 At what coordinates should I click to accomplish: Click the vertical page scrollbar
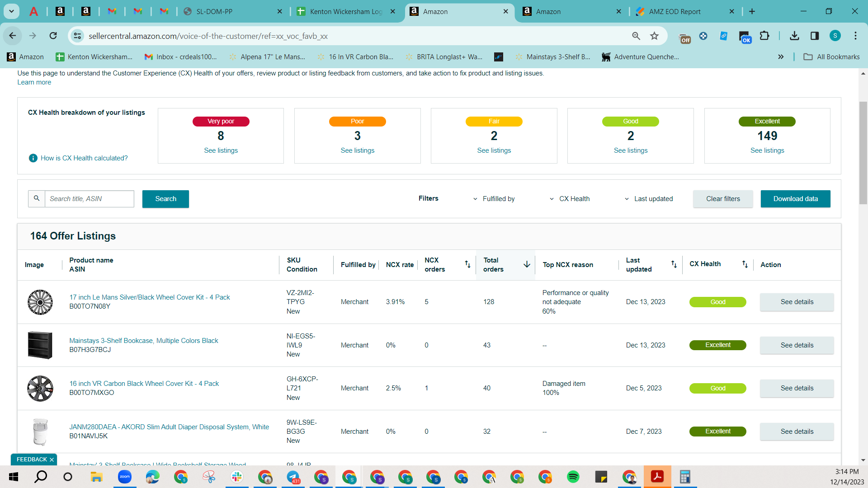[863, 154]
